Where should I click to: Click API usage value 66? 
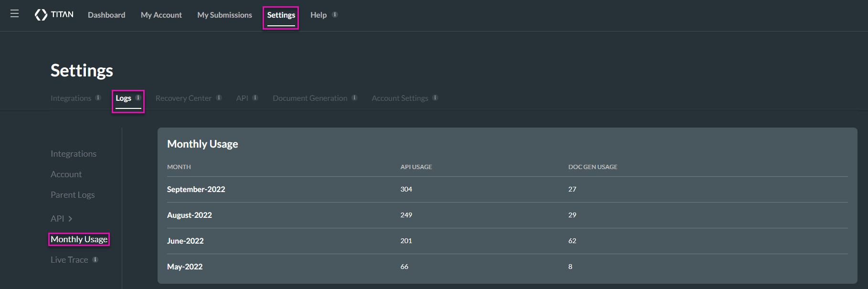point(404,267)
